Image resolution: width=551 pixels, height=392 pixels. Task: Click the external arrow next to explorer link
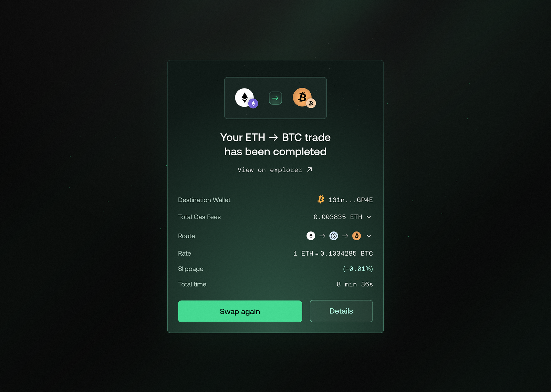click(x=310, y=169)
